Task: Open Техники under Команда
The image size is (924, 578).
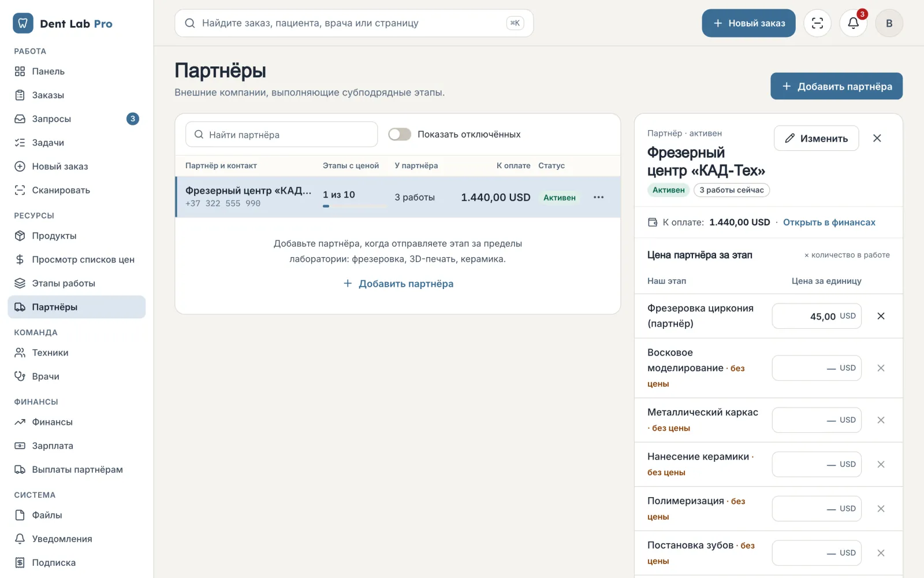Action: tap(77, 353)
